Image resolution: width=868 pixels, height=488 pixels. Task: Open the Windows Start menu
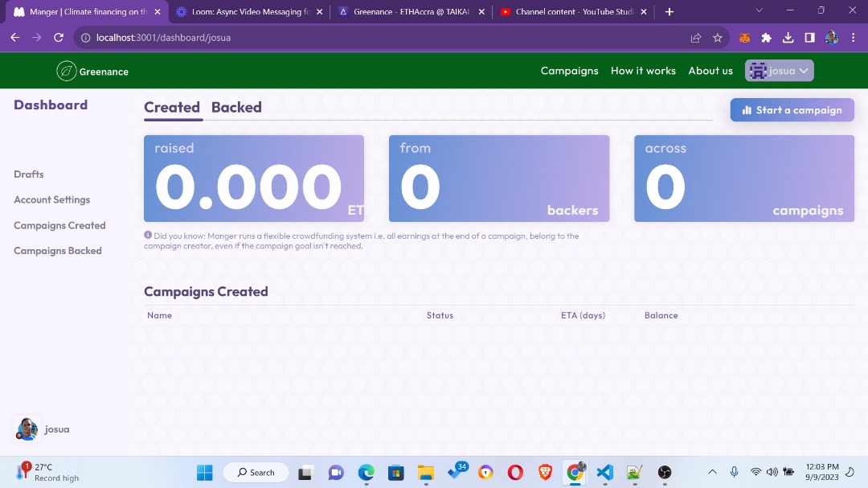coord(204,473)
